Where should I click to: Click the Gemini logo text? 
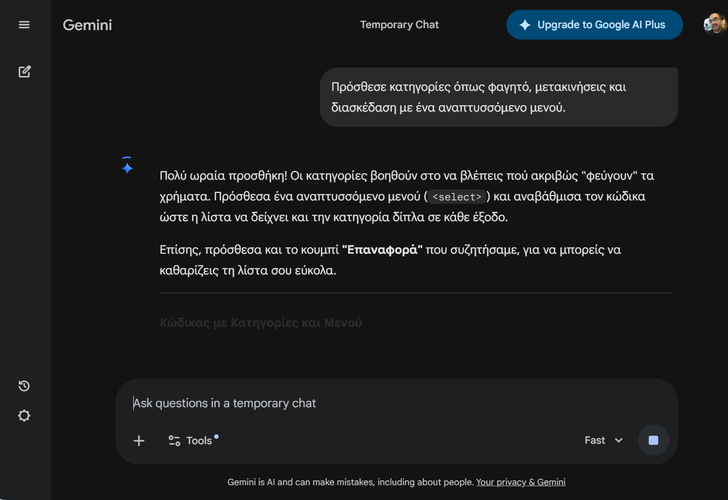tap(87, 25)
